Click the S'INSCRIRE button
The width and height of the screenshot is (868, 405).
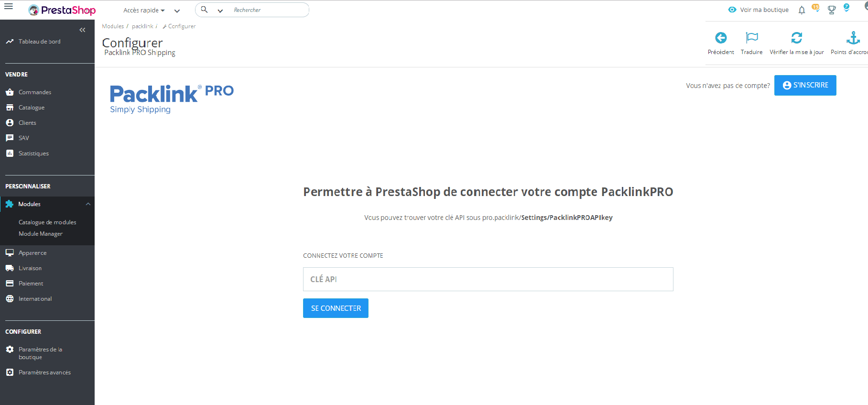pyautogui.click(x=805, y=85)
